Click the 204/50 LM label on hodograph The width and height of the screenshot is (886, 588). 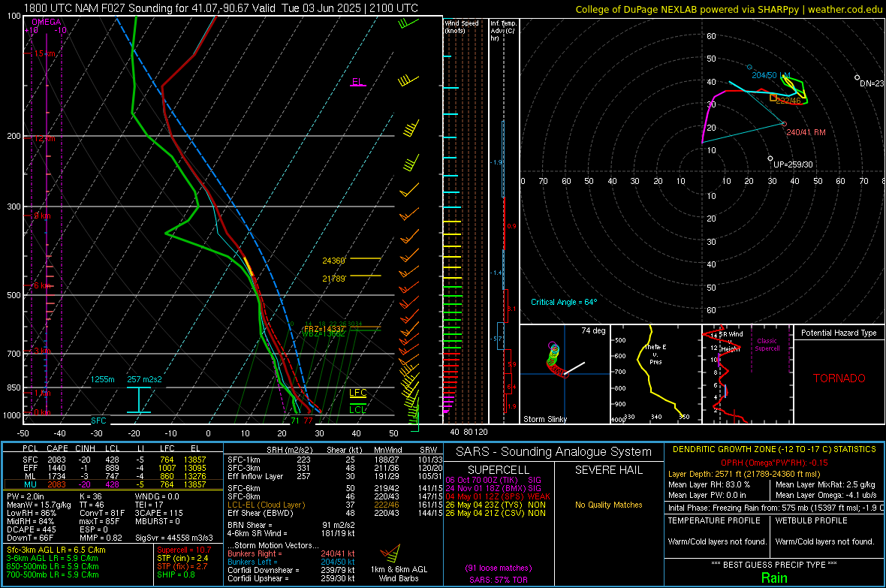pos(771,75)
